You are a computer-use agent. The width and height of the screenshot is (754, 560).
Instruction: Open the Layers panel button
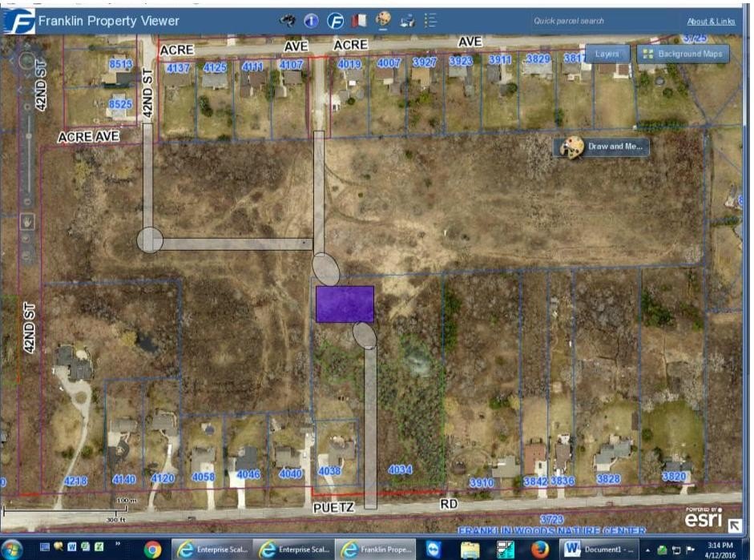[x=607, y=54]
